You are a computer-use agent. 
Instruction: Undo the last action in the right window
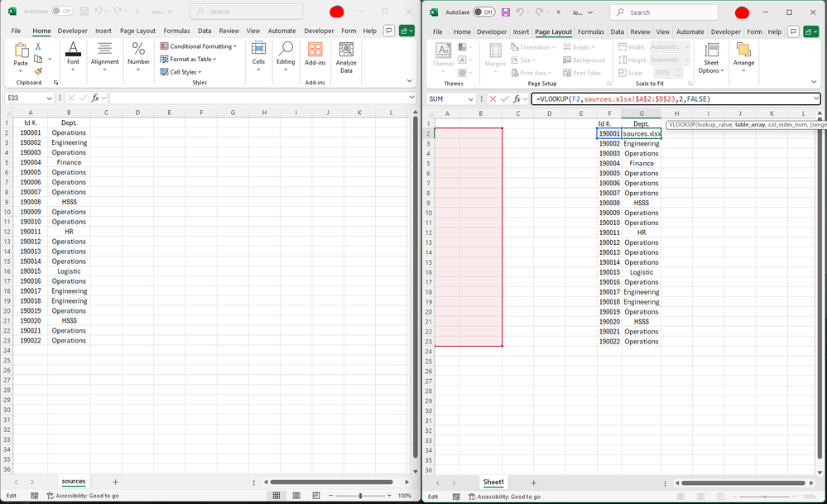coord(520,12)
